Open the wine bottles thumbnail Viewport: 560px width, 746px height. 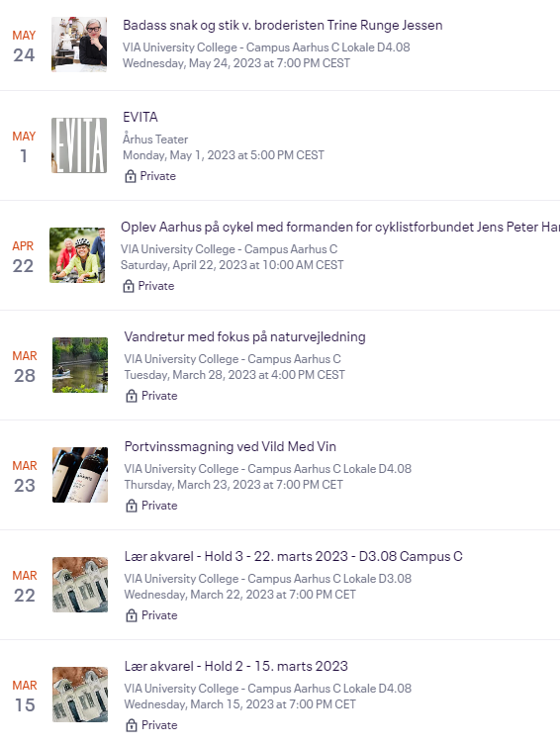click(80, 475)
